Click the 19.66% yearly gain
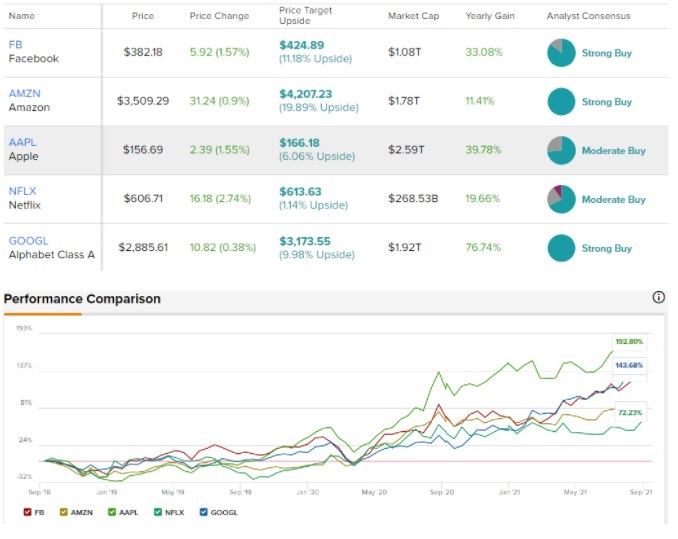This screenshot has width=678, height=539. coord(483,199)
